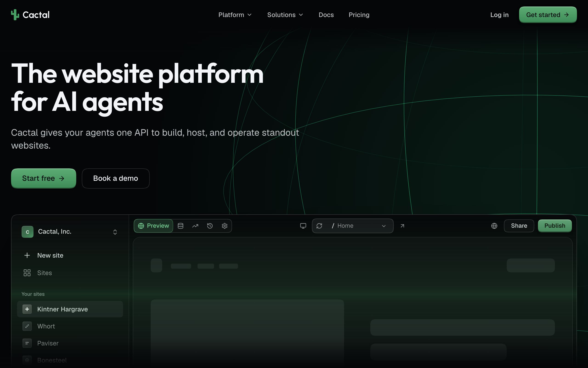Viewport: 588px width, 368px height.
Task: Click the Get started button
Action: coord(548,15)
